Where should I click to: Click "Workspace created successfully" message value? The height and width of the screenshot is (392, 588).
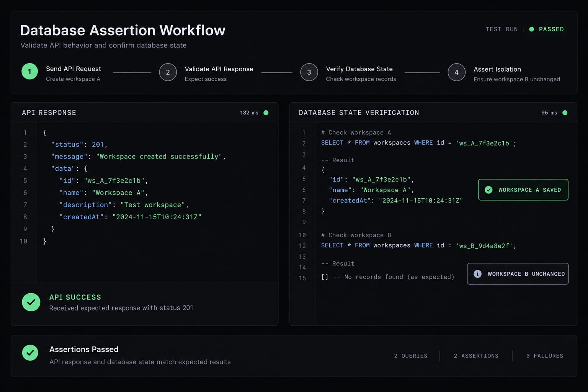pyautogui.click(x=159, y=157)
